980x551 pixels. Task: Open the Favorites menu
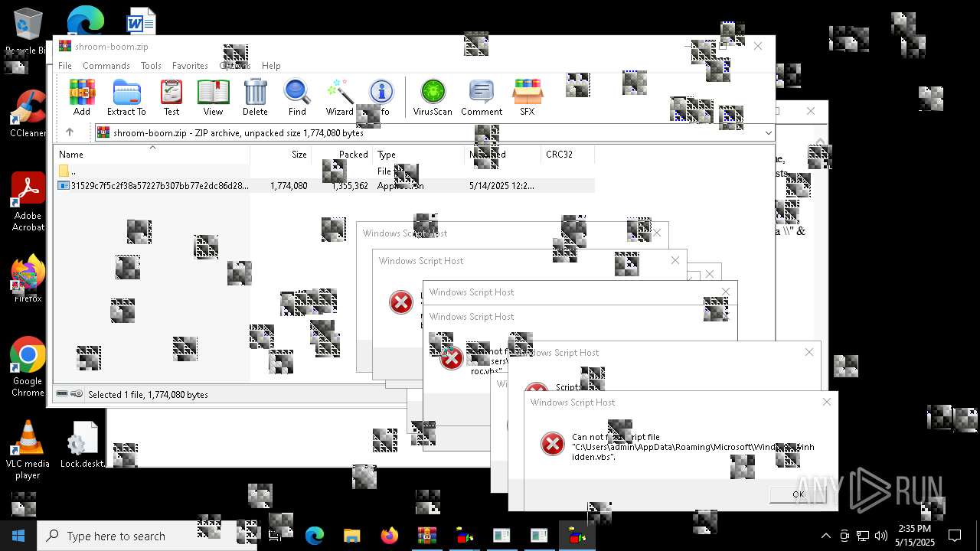(x=190, y=66)
